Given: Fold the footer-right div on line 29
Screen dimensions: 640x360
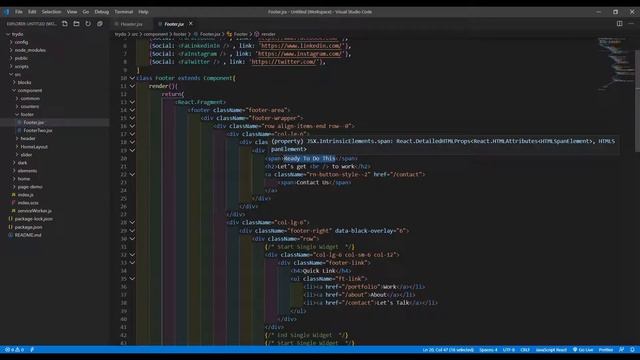Looking at the screenshot, I should click(132, 231).
